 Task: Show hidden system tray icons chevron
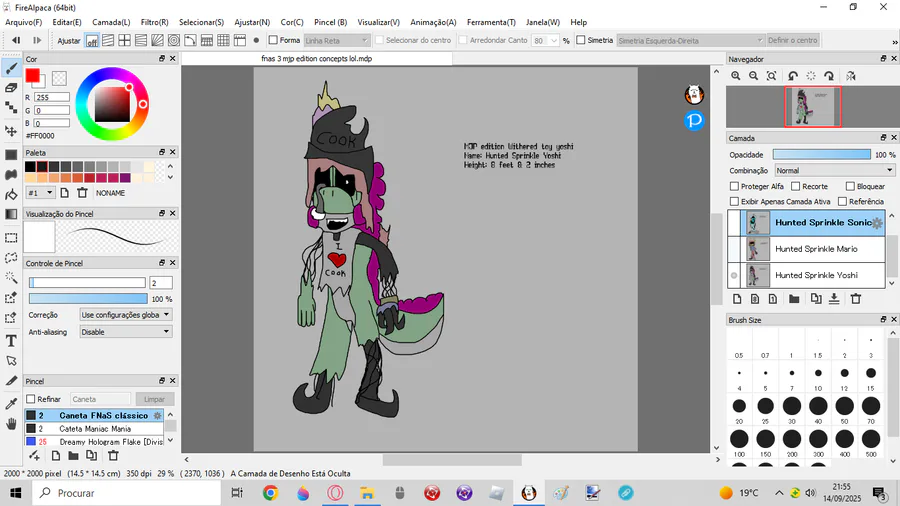click(779, 493)
